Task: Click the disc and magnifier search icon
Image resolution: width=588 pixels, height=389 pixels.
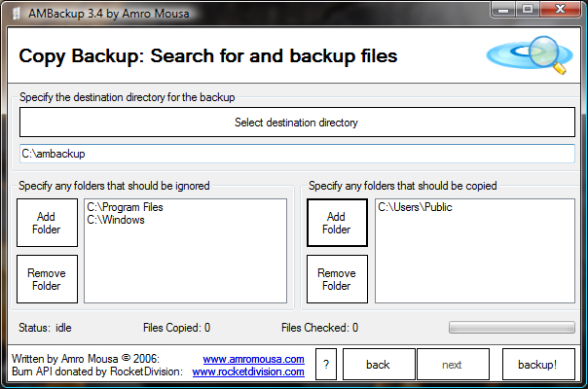Action: click(x=530, y=54)
